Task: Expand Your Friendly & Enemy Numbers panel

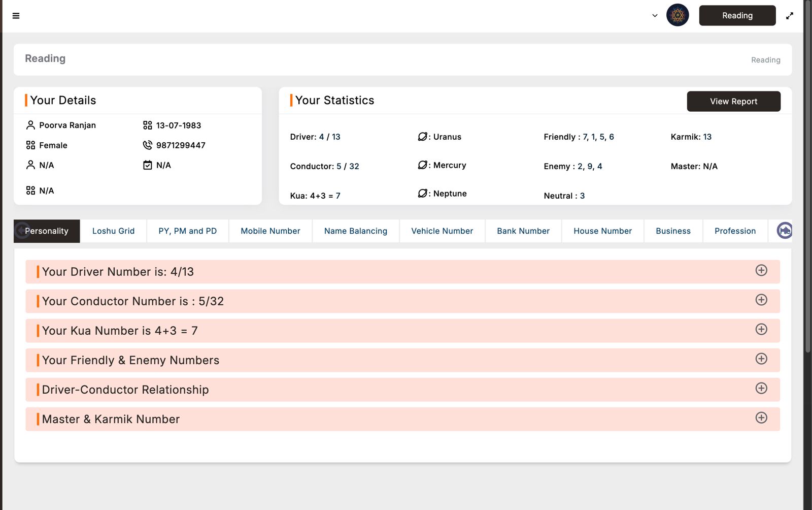Action: tap(761, 359)
